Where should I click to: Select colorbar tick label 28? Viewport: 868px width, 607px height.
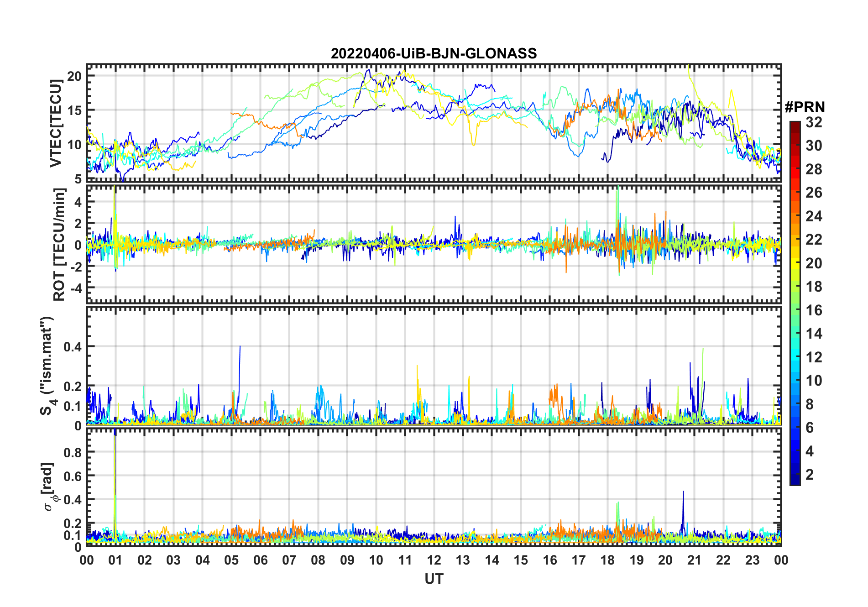click(814, 169)
